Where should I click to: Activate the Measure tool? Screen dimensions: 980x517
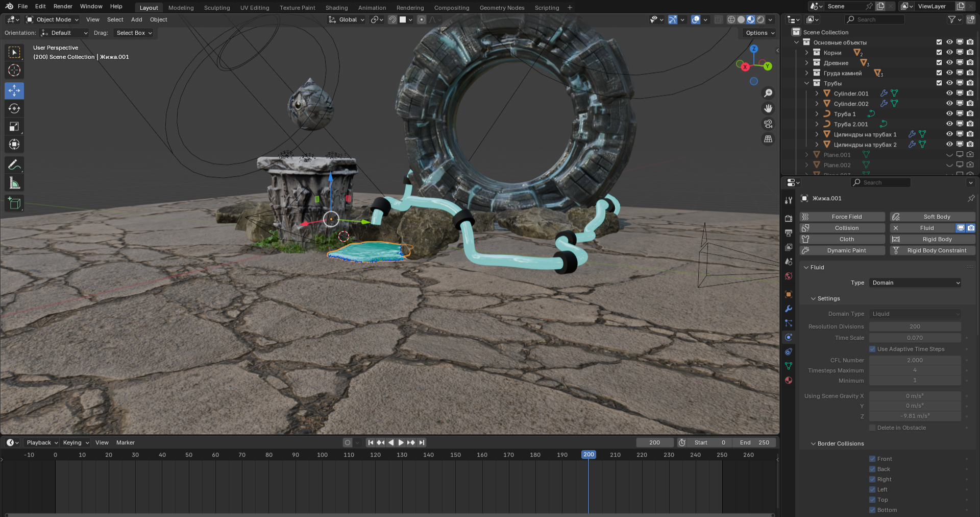(14, 183)
